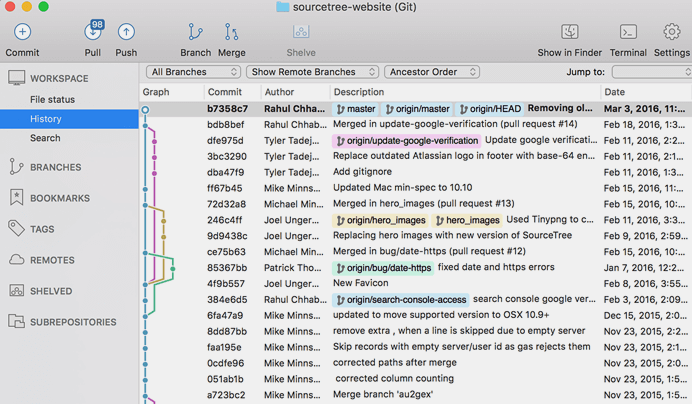Click the Shelve toolbar icon
The width and height of the screenshot is (692, 404).
click(x=301, y=32)
